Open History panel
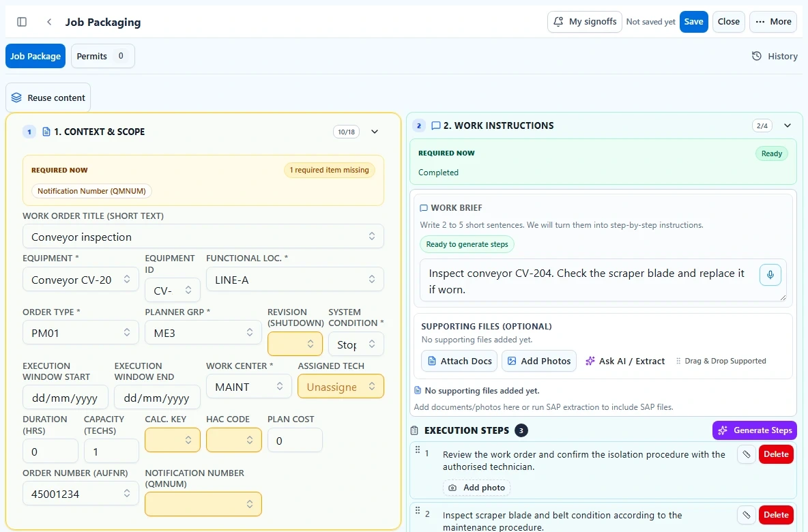 775,56
